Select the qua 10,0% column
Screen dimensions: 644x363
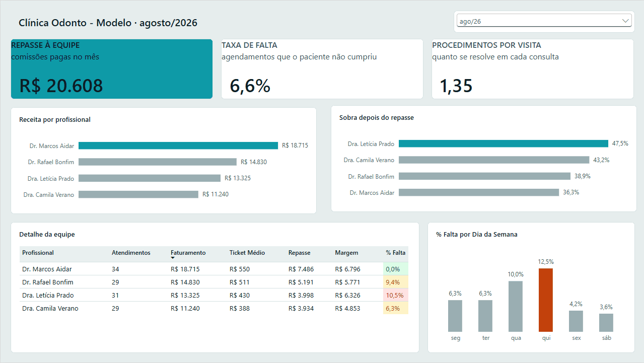click(x=516, y=306)
